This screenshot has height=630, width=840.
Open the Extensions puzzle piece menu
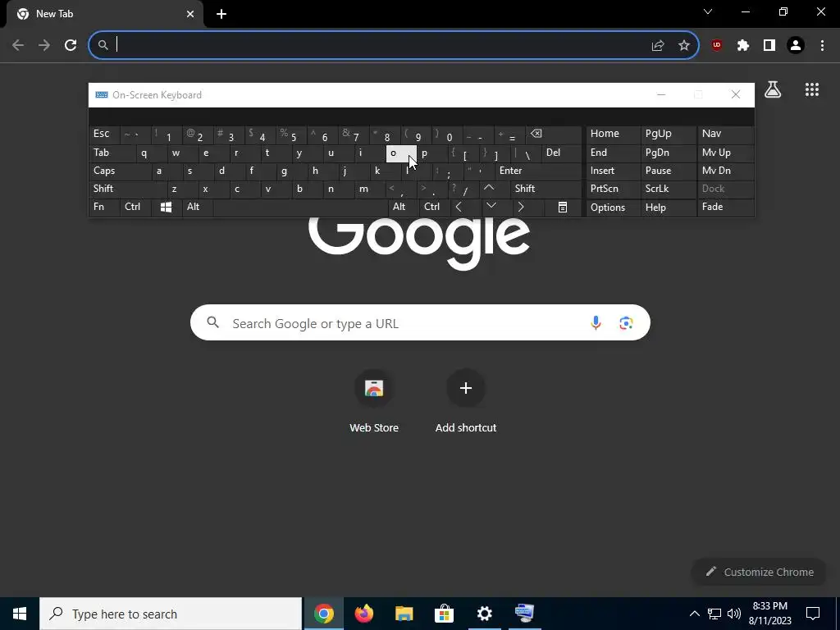pos(743,46)
